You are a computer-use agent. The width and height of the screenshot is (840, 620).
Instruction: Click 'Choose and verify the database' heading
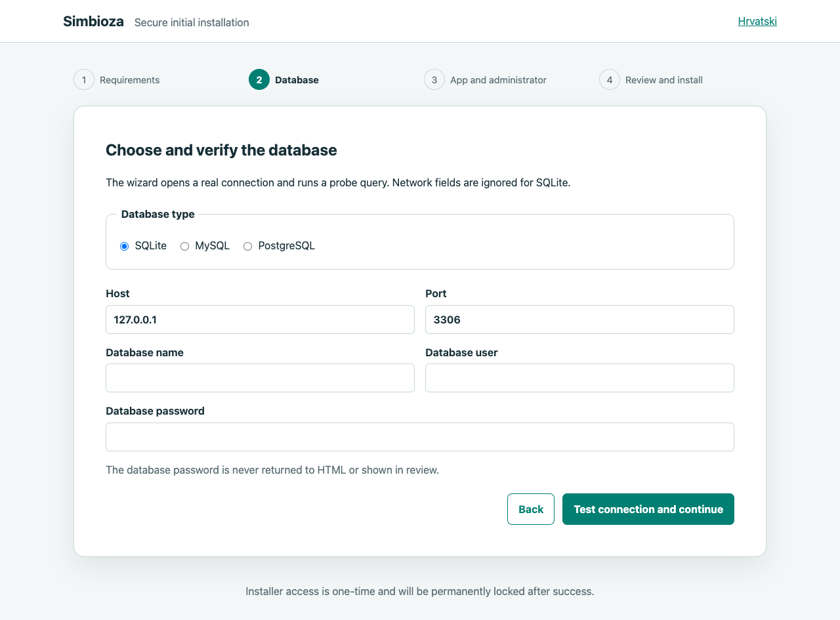point(221,150)
